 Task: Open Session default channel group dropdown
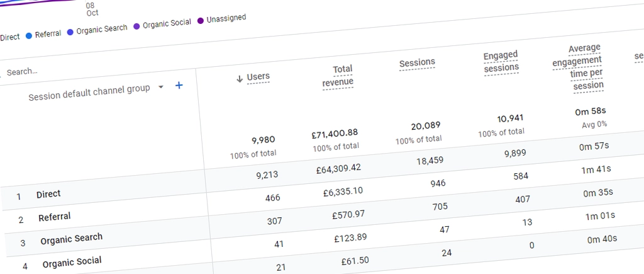[x=161, y=87]
